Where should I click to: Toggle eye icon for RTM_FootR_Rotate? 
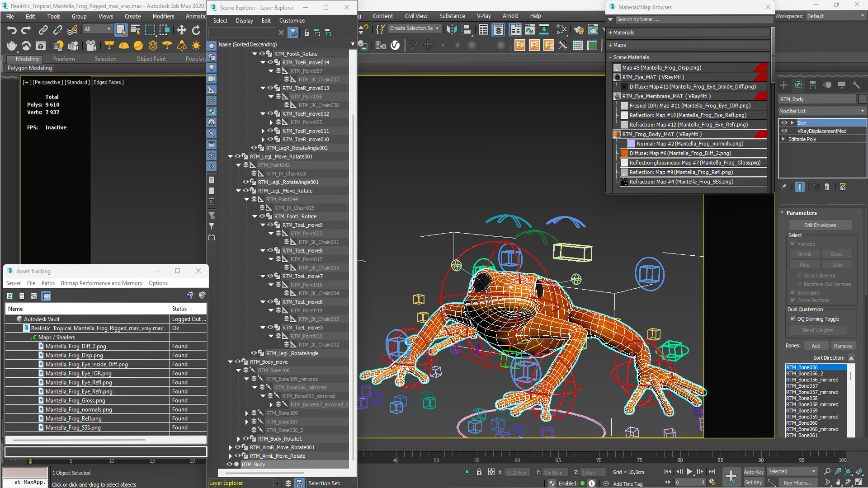pos(262,54)
